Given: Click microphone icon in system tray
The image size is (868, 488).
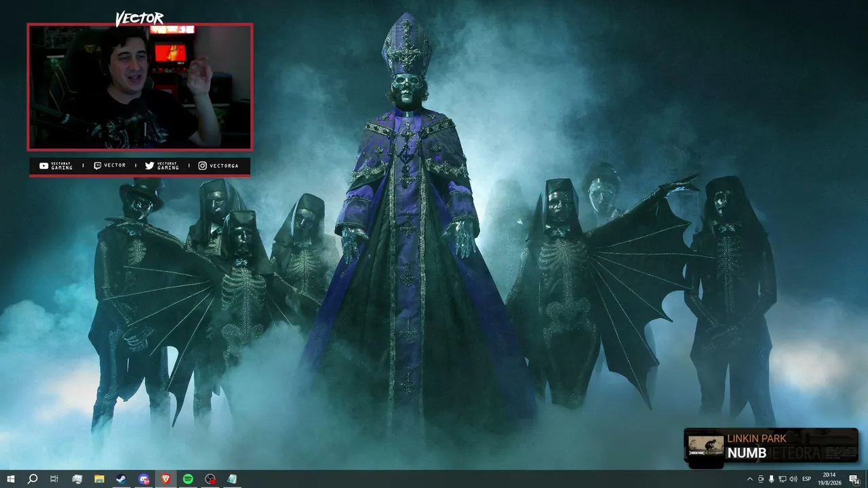Looking at the screenshot, I should pos(772,479).
